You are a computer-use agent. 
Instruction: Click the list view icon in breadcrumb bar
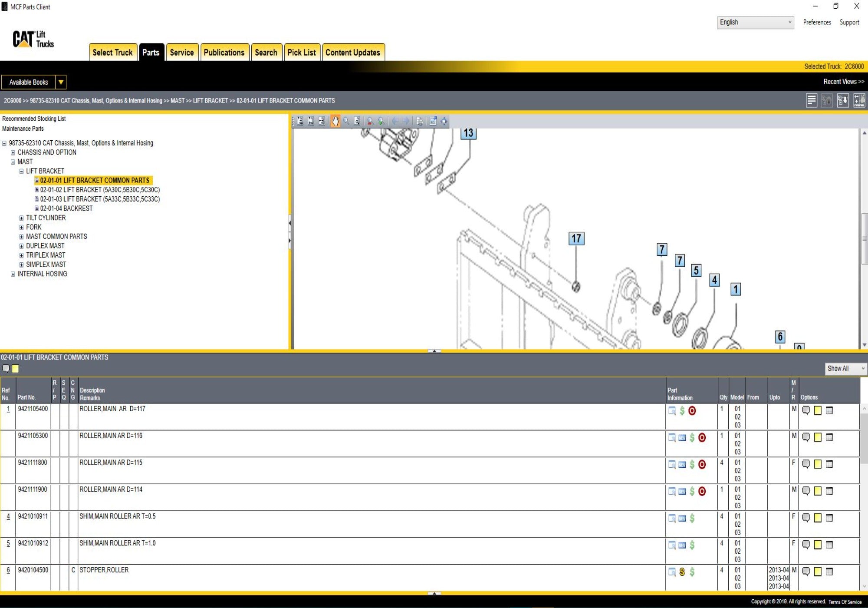[811, 100]
